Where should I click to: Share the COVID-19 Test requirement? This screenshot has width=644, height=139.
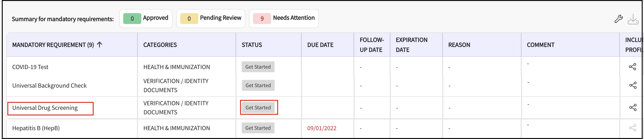pyautogui.click(x=632, y=67)
